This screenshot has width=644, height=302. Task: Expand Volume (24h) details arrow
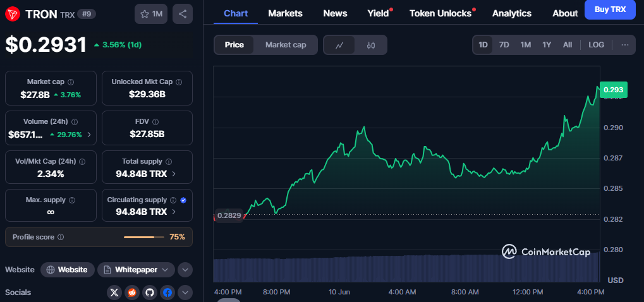(x=90, y=134)
